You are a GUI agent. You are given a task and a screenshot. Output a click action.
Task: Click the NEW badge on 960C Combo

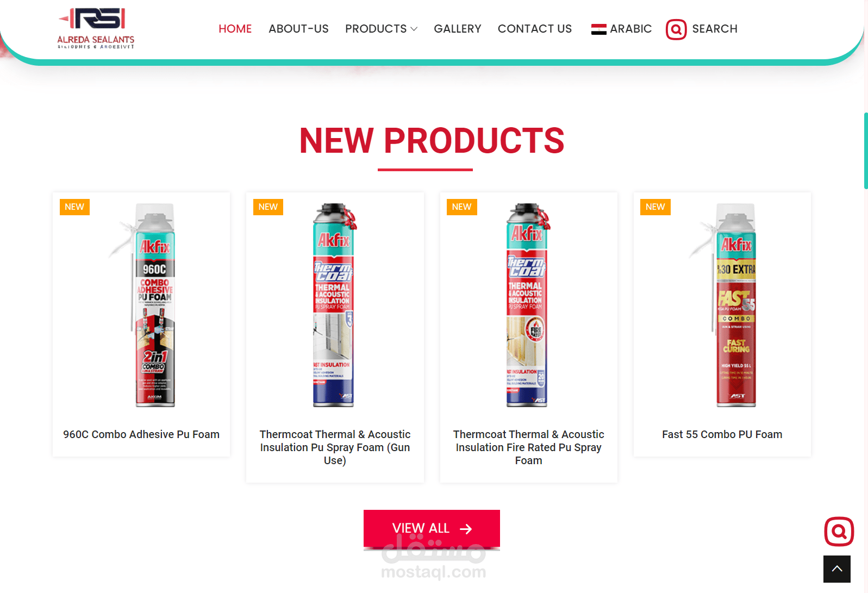(x=74, y=207)
